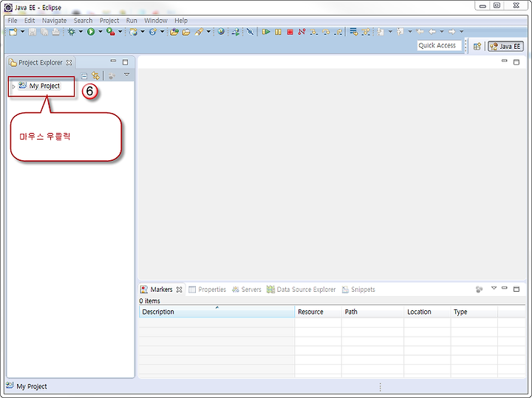
Task: Click the Print toolbar icon
Action: (56, 32)
